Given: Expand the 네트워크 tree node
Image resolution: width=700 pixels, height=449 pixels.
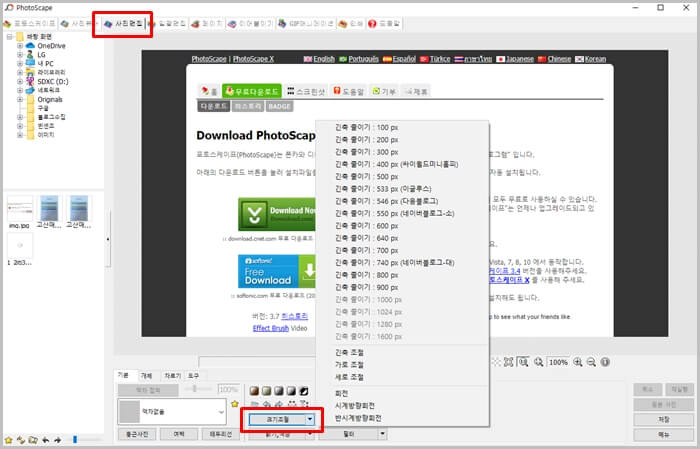Looking at the screenshot, I should pyautogui.click(x=20, y=90).
